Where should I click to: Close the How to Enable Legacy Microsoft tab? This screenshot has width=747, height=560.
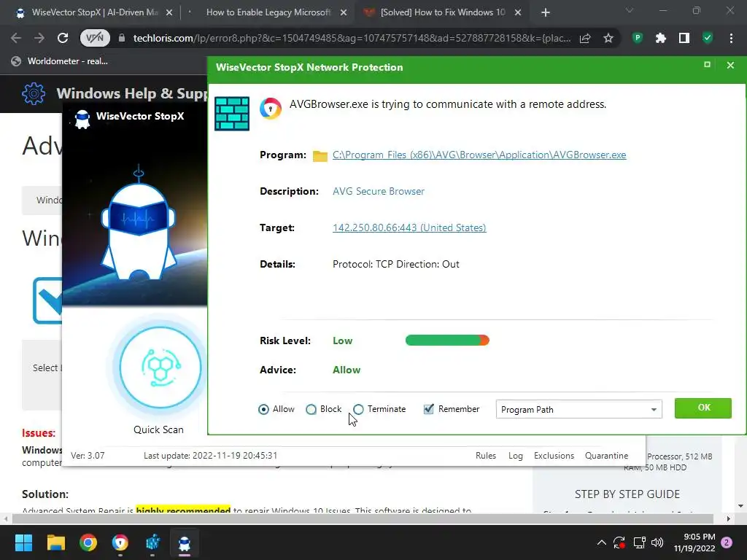(344, 13)
